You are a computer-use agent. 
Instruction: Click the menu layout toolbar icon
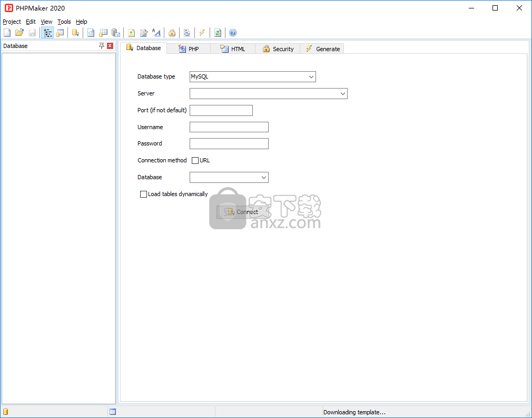coord(187,33)
